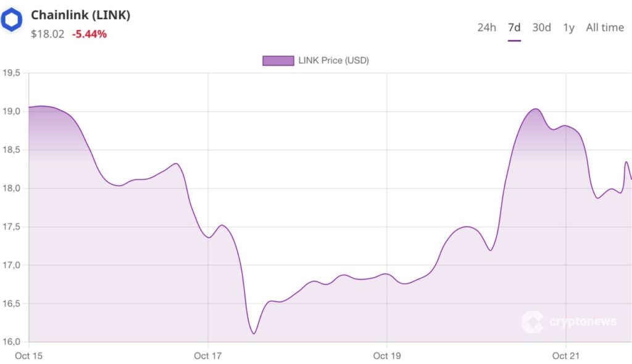Click the 16,0 y-axis value
Viewport: 632px width, 364px height.
pos(12,342)
